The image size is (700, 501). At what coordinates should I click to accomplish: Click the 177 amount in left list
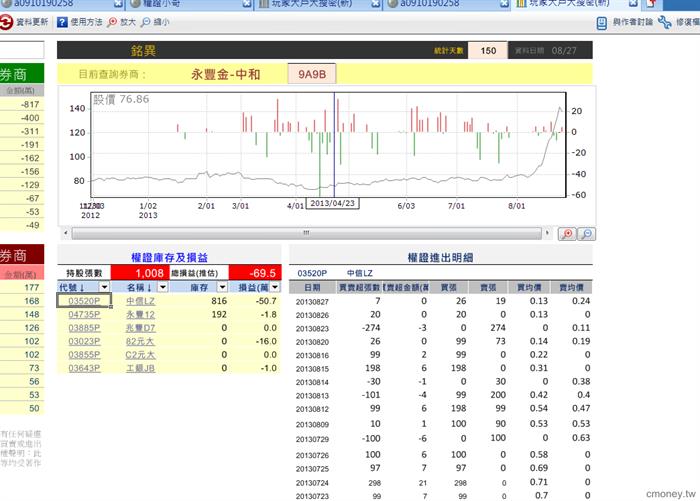tap(32, 288)
